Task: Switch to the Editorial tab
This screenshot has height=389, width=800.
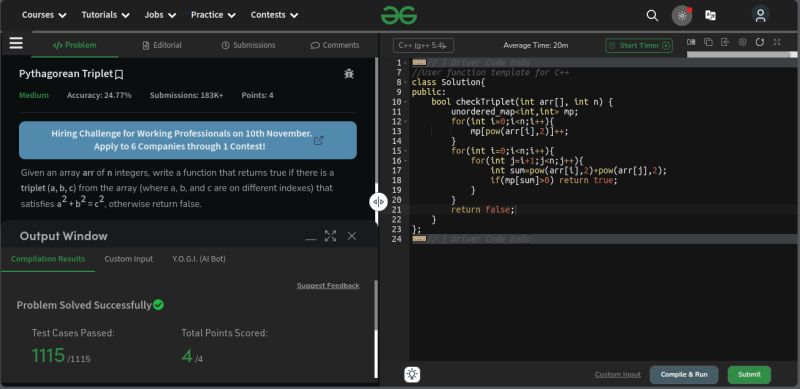Action: (162, 45)
